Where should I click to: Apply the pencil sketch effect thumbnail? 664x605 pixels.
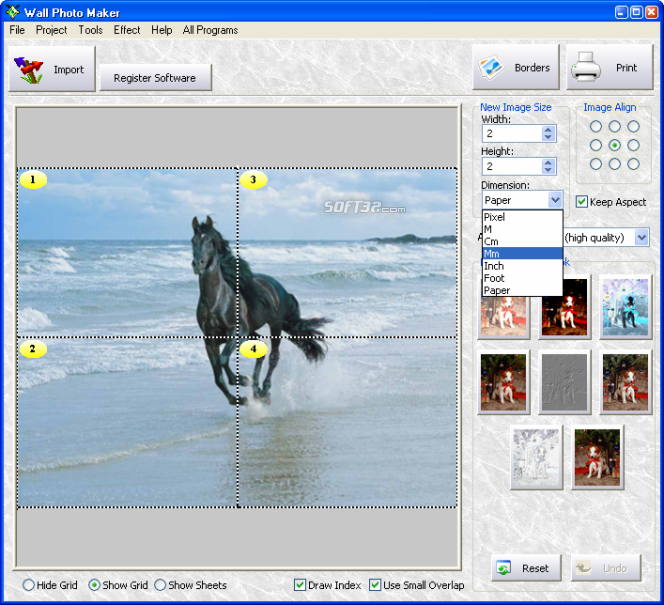point(537,458)
